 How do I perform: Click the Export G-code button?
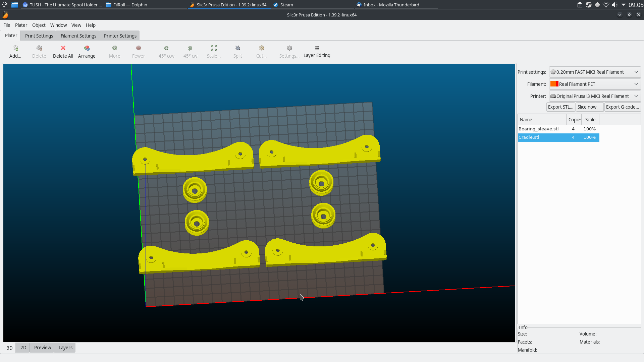[623, 107]
